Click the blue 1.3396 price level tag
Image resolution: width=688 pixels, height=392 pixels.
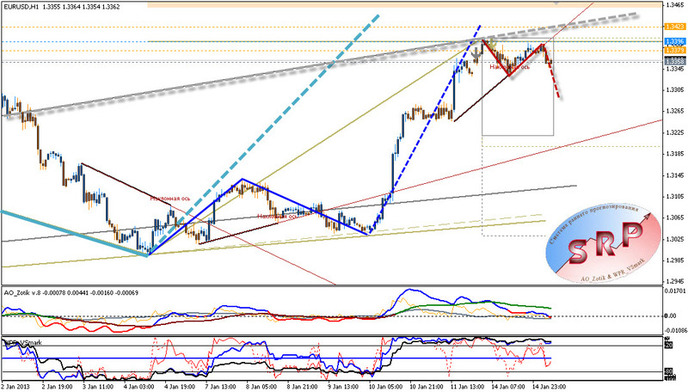pos(675,41)
